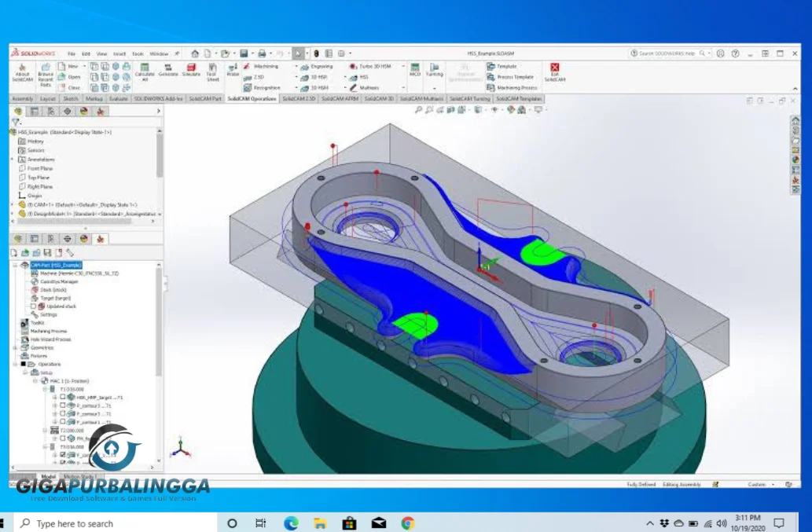This screenshot has width=812, height=532.
Task: Switch to SolidCAM Turning tab
Action: 470,99
